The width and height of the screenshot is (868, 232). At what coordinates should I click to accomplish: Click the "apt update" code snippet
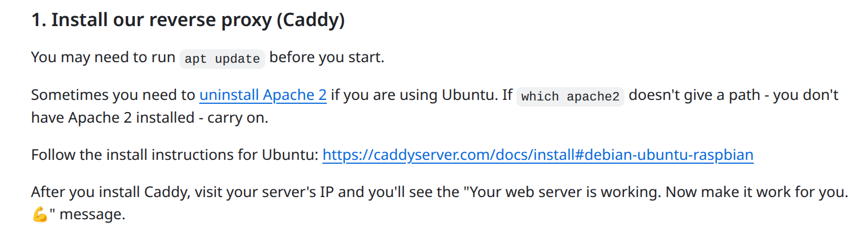(222, 59)
